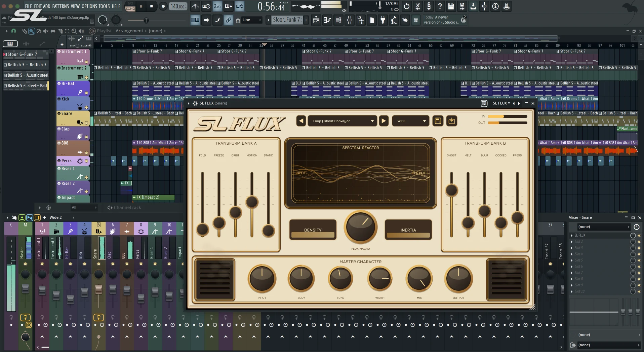Open the plugin picker plug icon
This screenshot has height=352, width=644.
(383, 20)
